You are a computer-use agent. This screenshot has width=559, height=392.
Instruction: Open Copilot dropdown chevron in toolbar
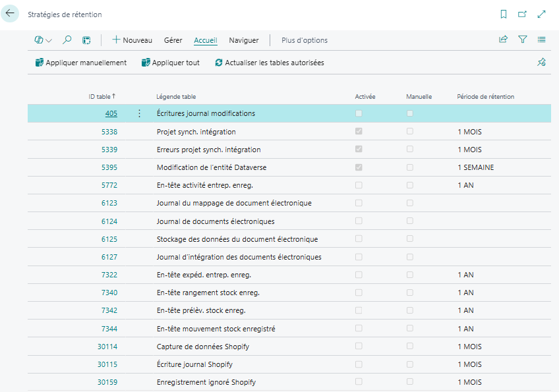[49, 41]
